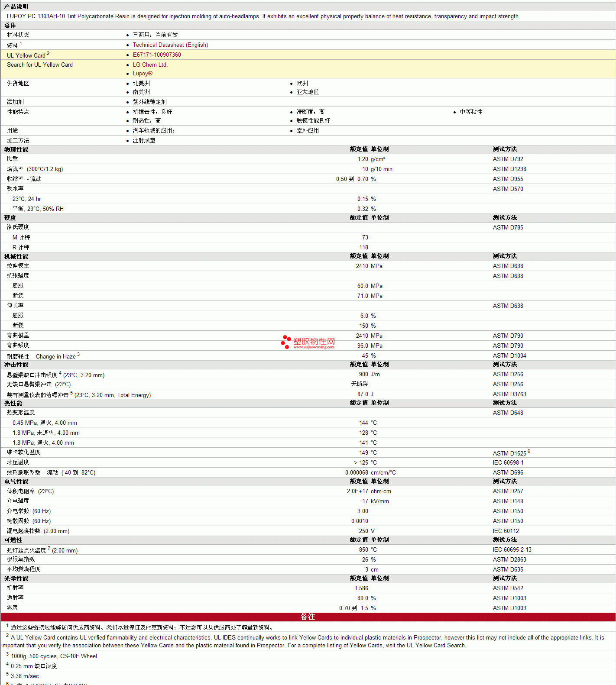Image resolution: width=616 pixels, height=685 pixels.
Task: Select the 比重 value 1.20 g/cm³
Action: (371, 159)
